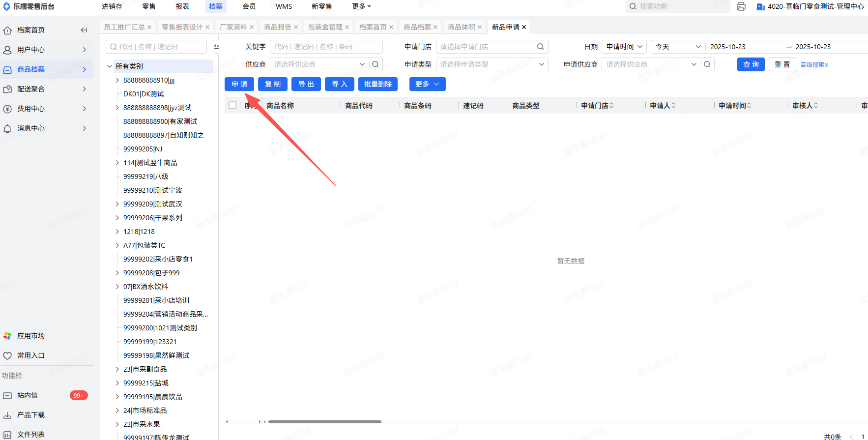Viewport: 868px width, 440px height.
Task: Open 消息中心 bell icon entry
Action: [x=7, y=128]
